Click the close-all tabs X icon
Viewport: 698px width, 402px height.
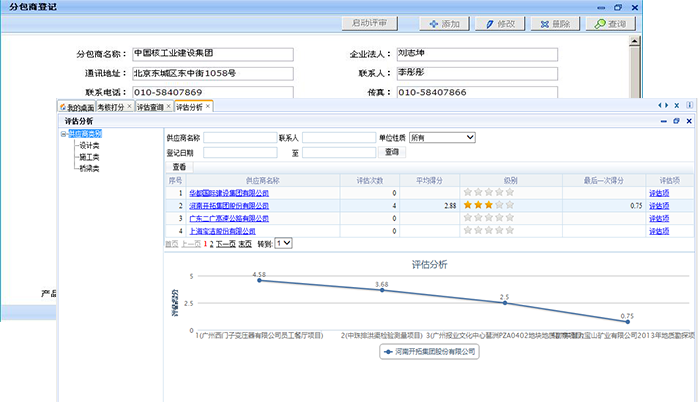point(677,106)
